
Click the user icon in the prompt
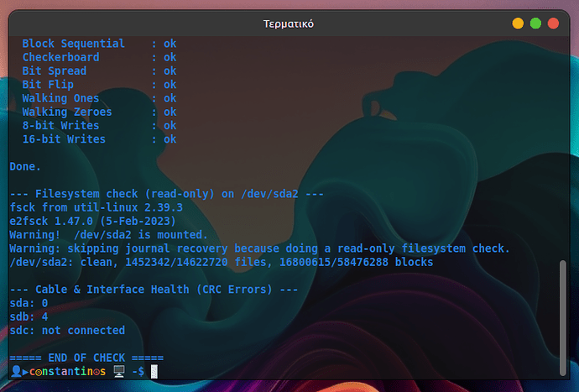pyautogui.click(x=16, y=371)
